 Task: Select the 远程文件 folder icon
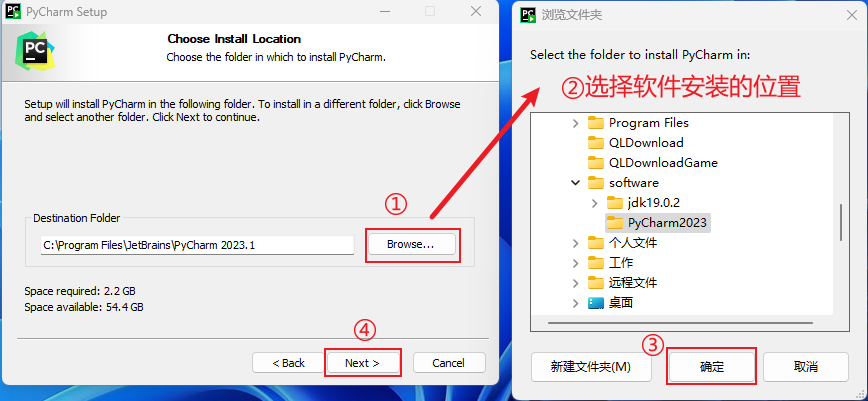click(x=596, y=282)
